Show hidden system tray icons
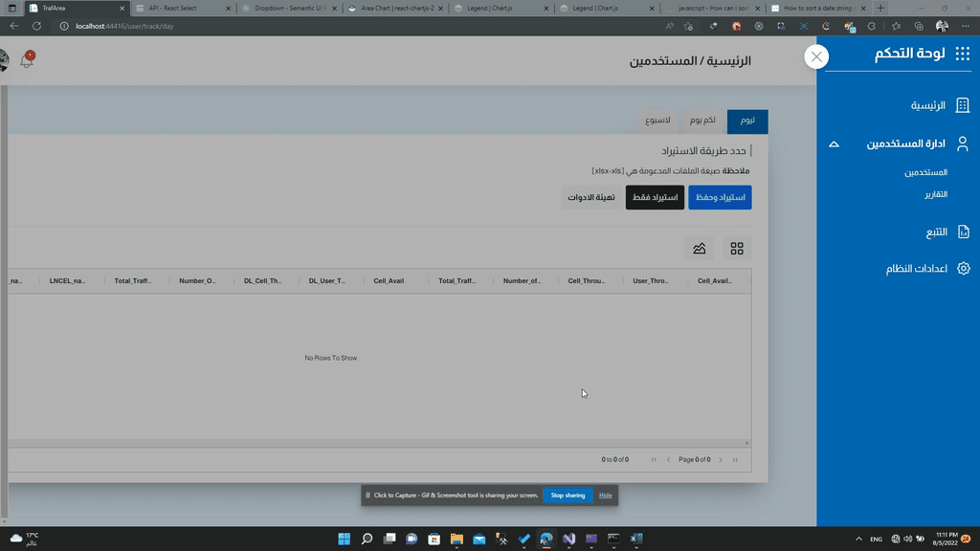This screenshot has width=980, height=551. 858,540
